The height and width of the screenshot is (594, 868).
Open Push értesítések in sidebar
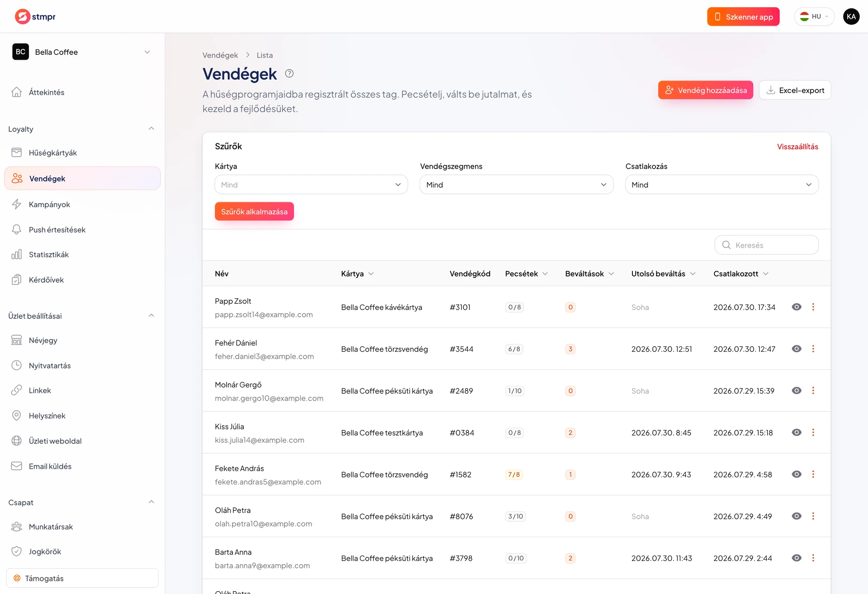tap(82, 230)
